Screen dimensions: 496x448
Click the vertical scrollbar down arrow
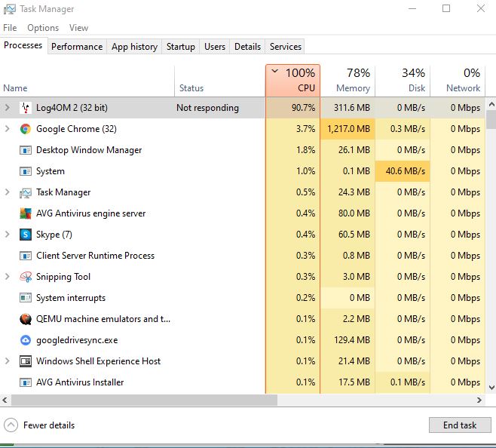pyautogui.click(x=491, y=387)
